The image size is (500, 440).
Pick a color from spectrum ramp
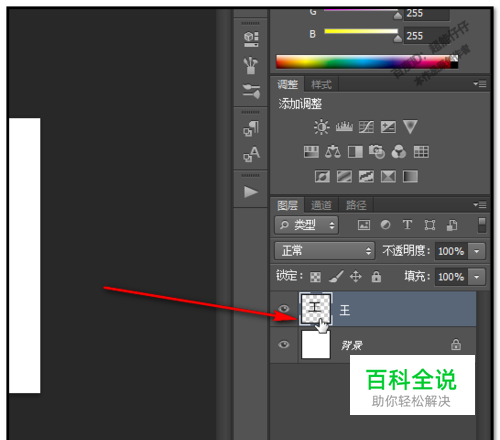click(363, 62)
